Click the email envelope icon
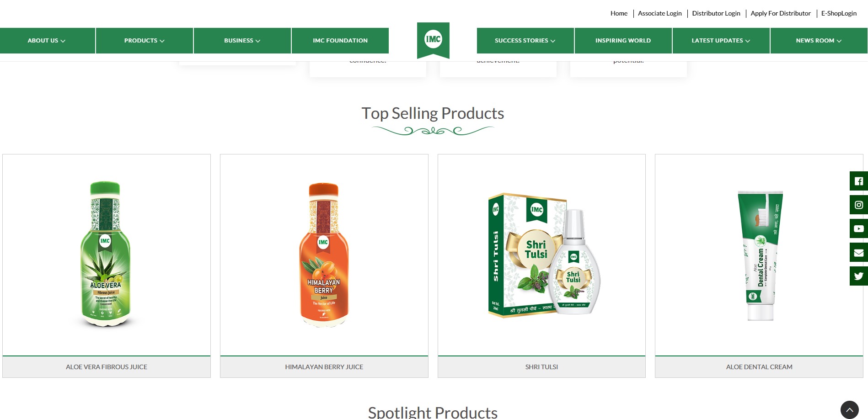Screen dimensions: 868x419 pyautogui.click(x=858, y=252)
